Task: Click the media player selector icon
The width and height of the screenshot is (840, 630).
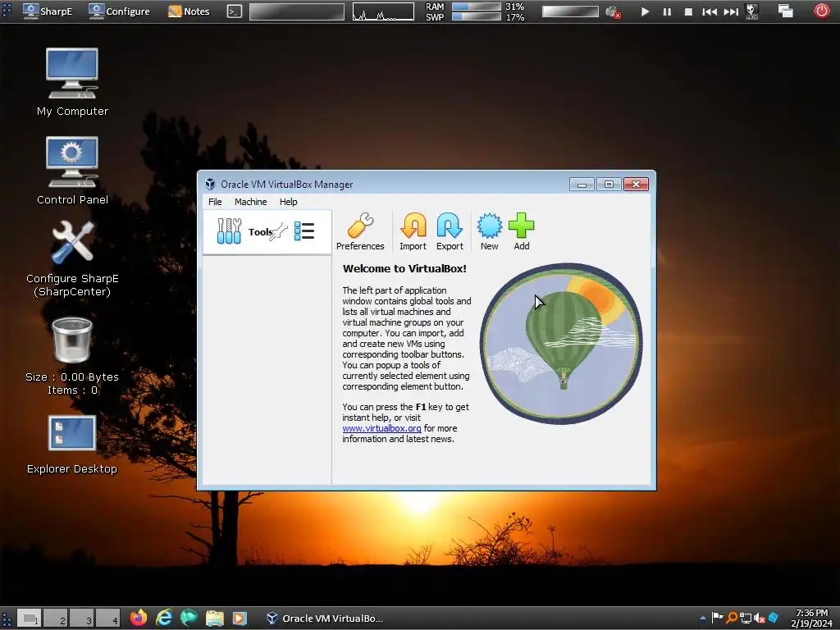Action: pyautogui.click(x=752, y=11)
